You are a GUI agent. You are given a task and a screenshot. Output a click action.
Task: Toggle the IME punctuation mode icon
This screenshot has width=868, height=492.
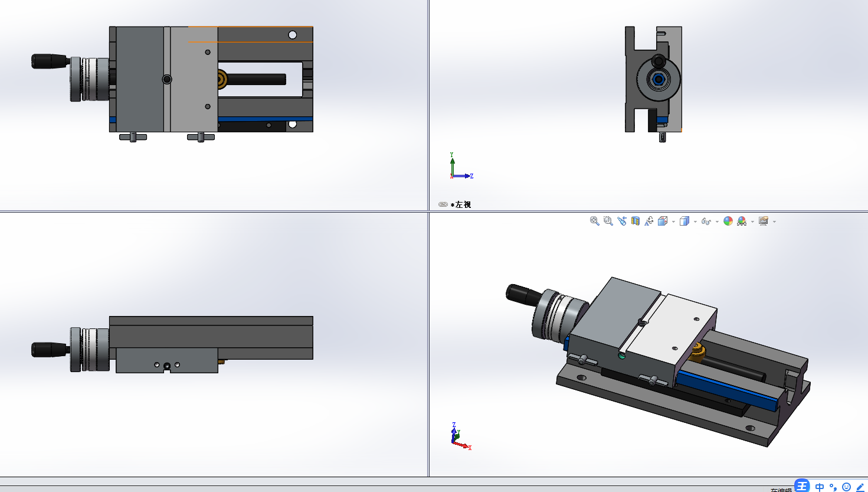coord(833,487)
